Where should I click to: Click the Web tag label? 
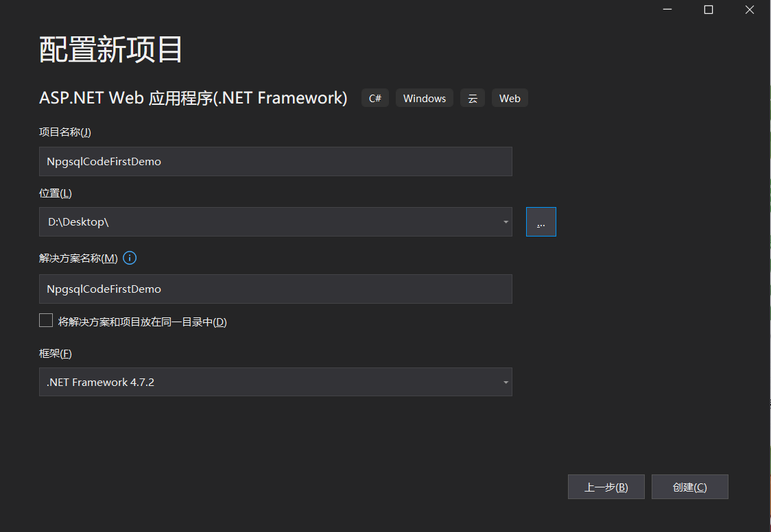(x=510, y=98)
